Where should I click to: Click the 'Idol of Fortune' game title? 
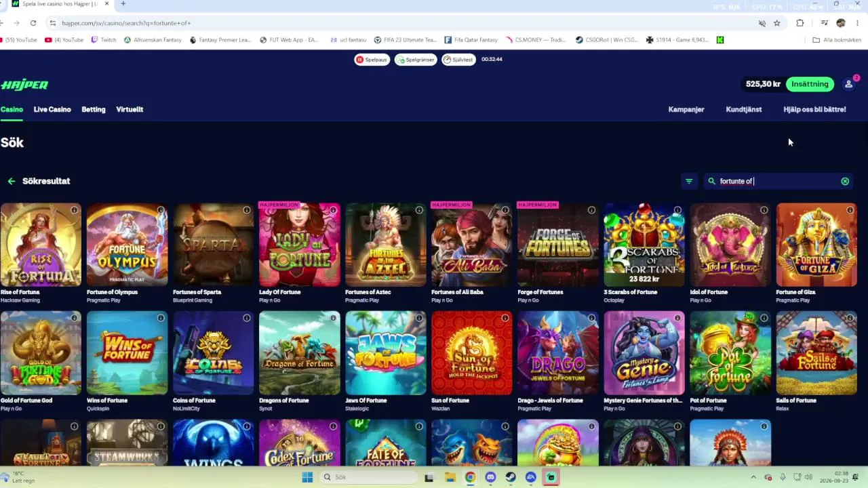pos(709,292)
